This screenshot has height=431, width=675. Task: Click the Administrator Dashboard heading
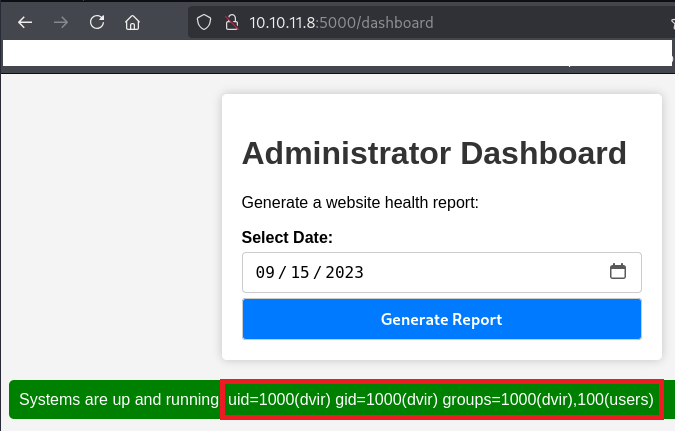[434, 153]
